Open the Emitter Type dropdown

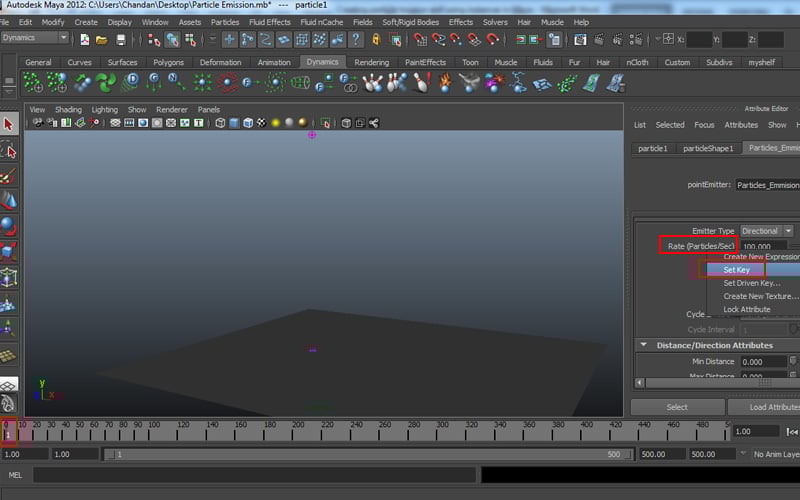point(766,231)
